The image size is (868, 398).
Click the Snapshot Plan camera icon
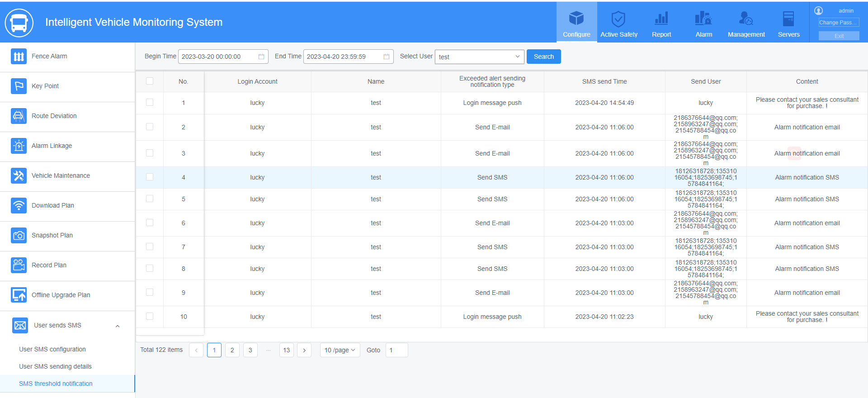[x=19, y=235]
